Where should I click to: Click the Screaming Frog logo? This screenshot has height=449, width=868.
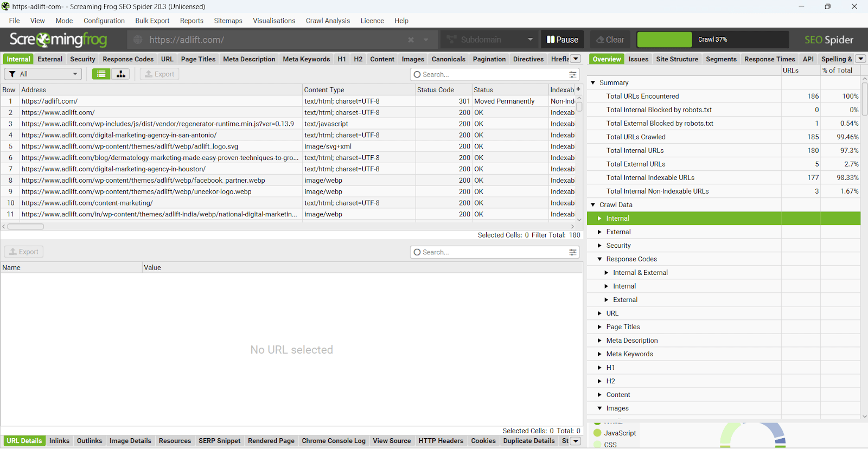58,40
